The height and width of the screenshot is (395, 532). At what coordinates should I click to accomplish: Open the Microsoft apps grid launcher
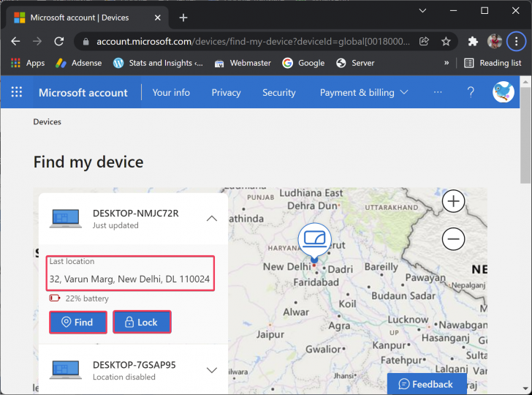(16, 92)
